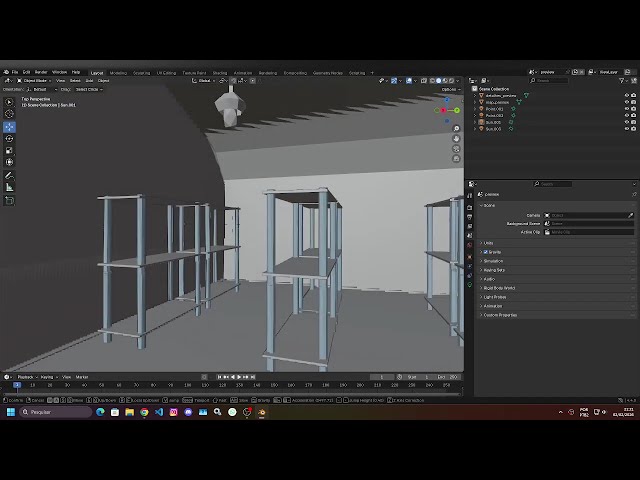This screenshot has width=640, height=480.
Task: Click the current frame marker on timeline
Action: (17, 384)
